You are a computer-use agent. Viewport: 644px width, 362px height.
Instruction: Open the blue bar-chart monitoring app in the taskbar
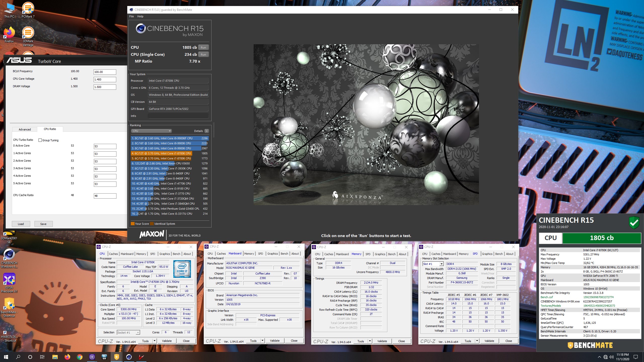click(x=104, y=357)
